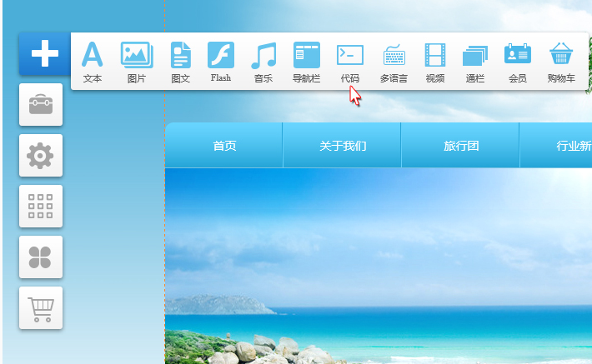Select the 文本 text module icon

tap(93, 61)
